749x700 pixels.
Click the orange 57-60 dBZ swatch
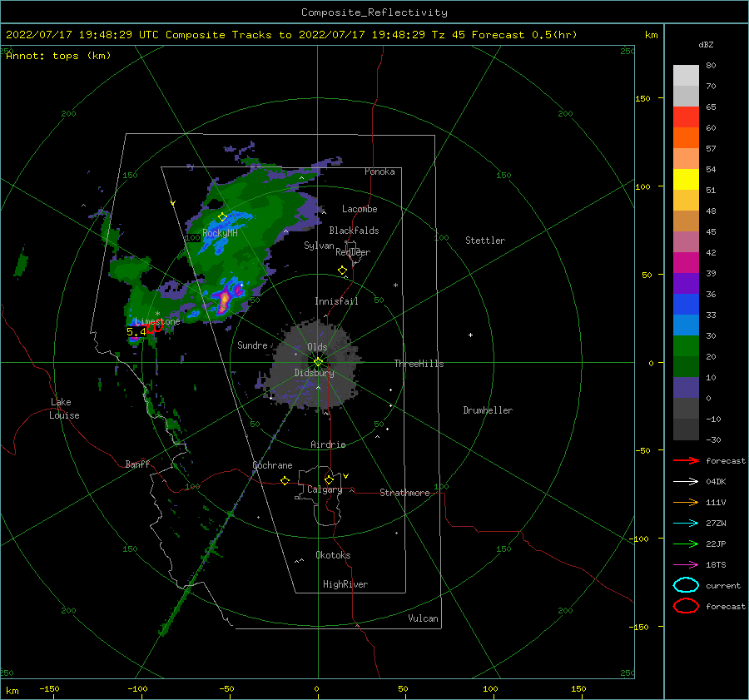686,138
